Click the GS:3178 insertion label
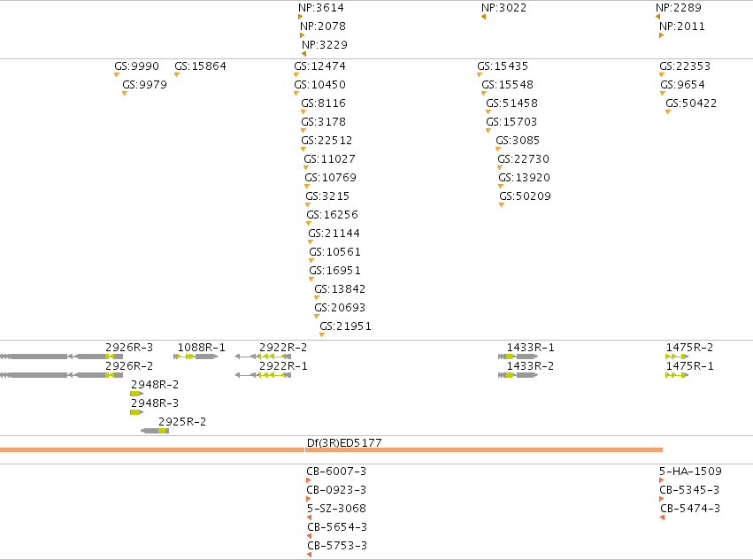This screenshot has height=560, width=753. [323, 122]
